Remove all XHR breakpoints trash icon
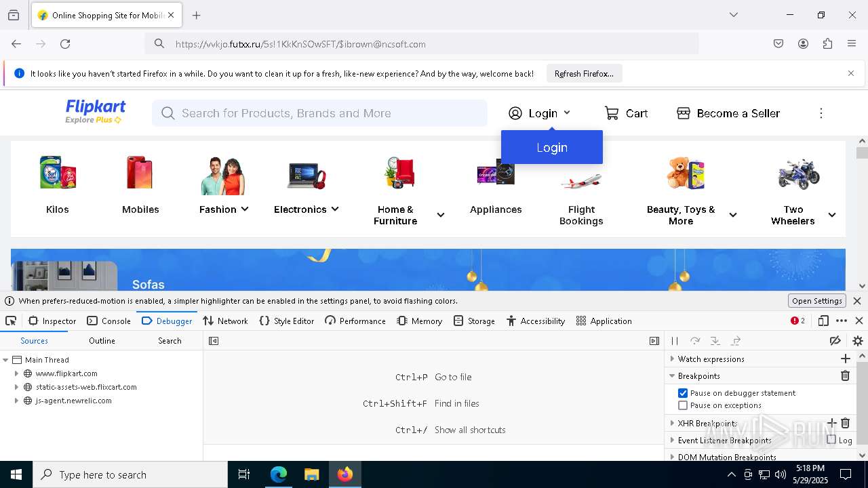 pyautogui.click(x=845, y=423)
